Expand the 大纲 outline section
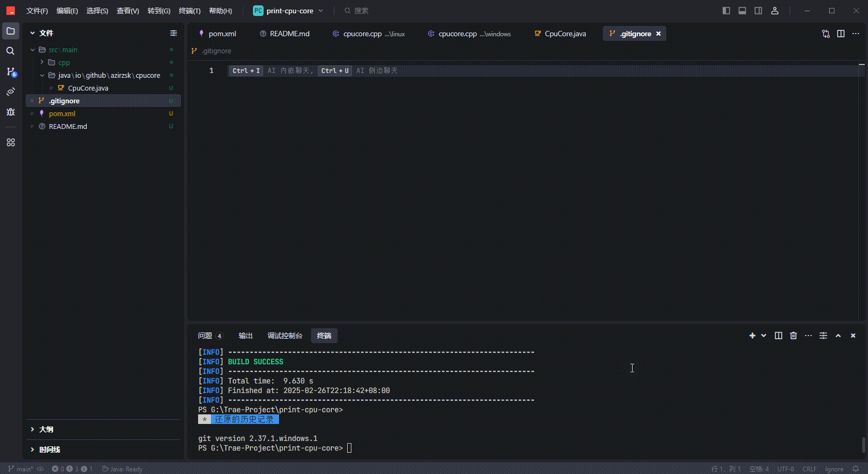The image size is (868, 474). 103,429
